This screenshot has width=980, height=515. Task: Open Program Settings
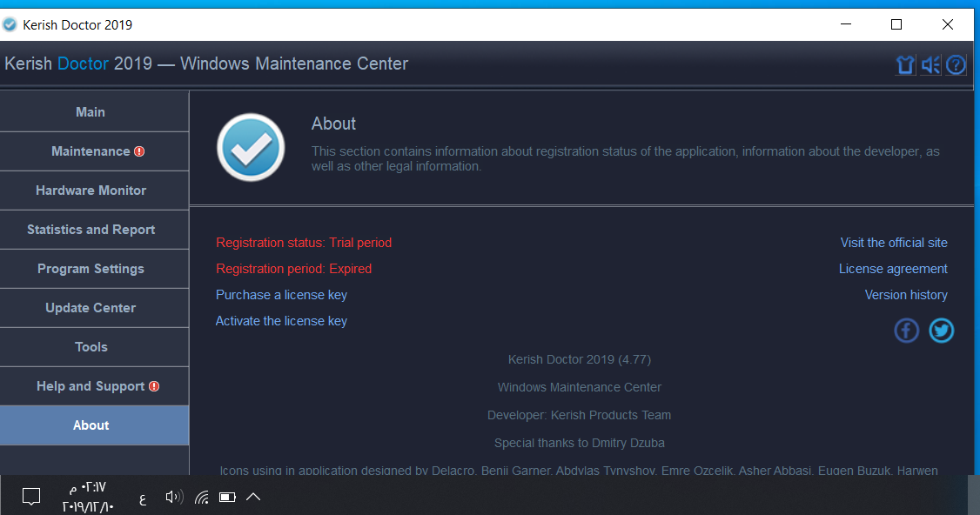94,269
